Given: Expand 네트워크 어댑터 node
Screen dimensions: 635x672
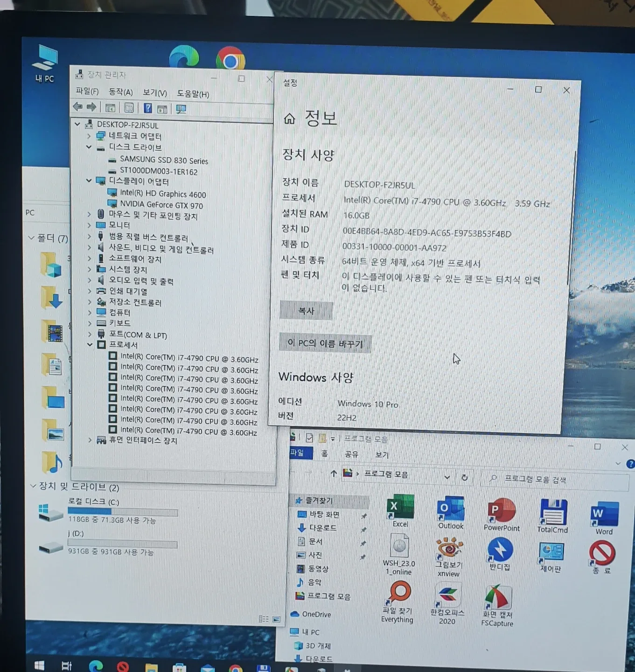Looking at the screenshot, I should click(x=89, y=136).
